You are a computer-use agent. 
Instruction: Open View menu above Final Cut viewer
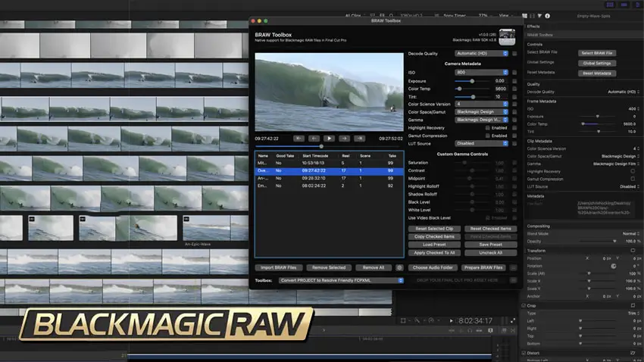(x=505, y=16)
